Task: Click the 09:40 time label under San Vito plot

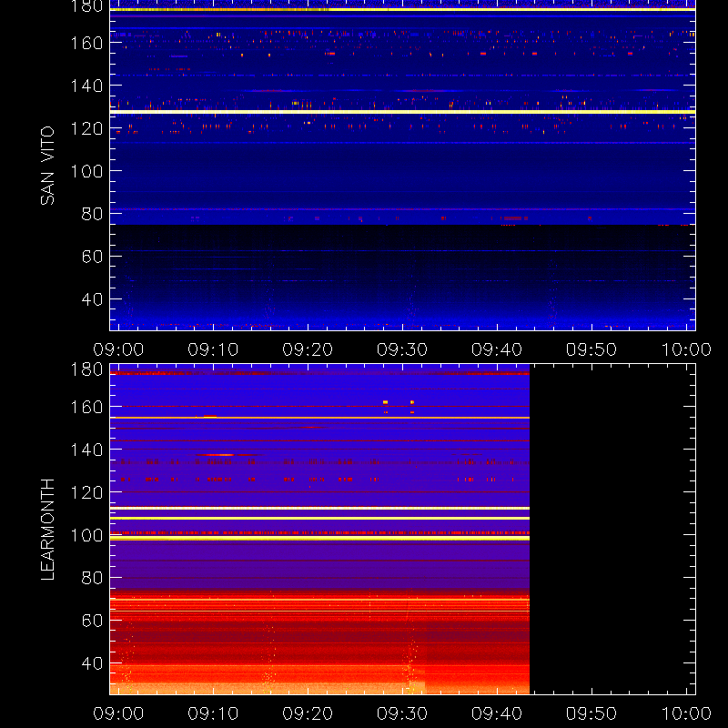Action: click(497, 349)
